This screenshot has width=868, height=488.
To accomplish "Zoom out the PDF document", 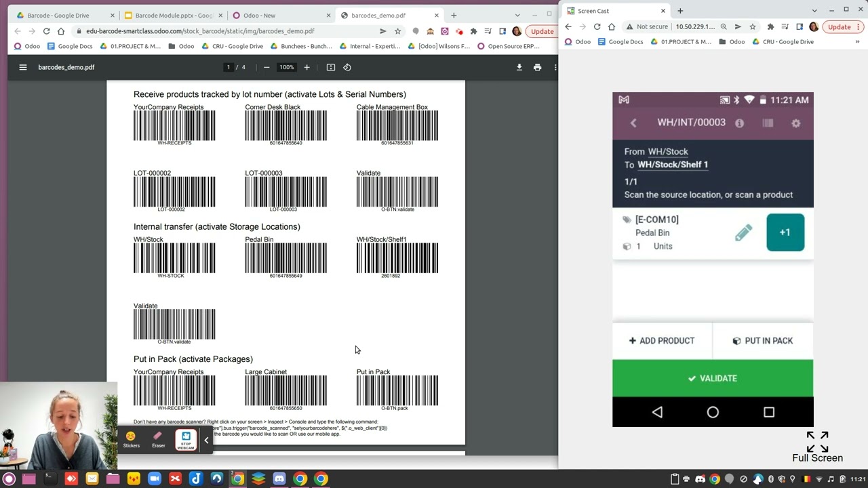I will coord(267,67).
